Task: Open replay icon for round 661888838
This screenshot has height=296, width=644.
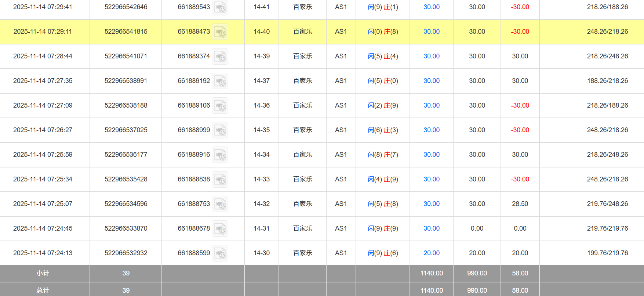Action: (x=220, y=180)
